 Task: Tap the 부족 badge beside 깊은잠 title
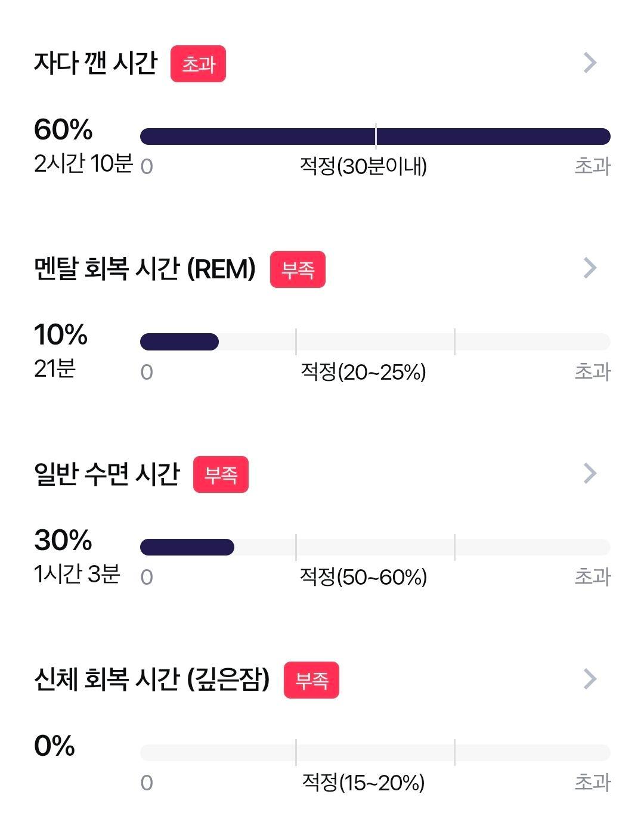tap(311, 680)
